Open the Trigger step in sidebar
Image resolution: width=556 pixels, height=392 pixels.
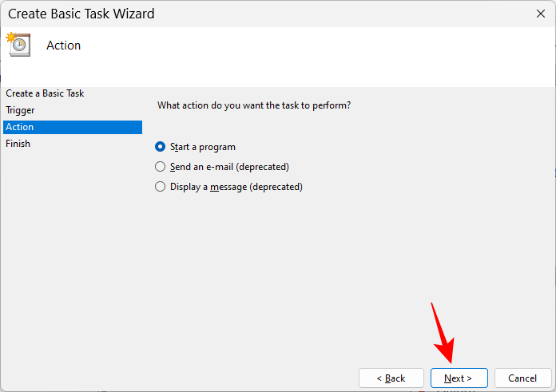tap(20, 110)
